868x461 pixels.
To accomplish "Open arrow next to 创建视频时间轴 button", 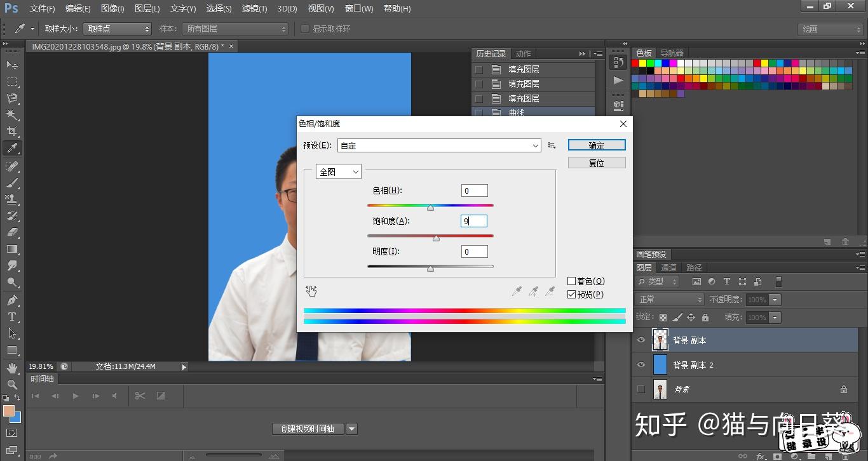I will pyautogui.click(x=351, y=429).
